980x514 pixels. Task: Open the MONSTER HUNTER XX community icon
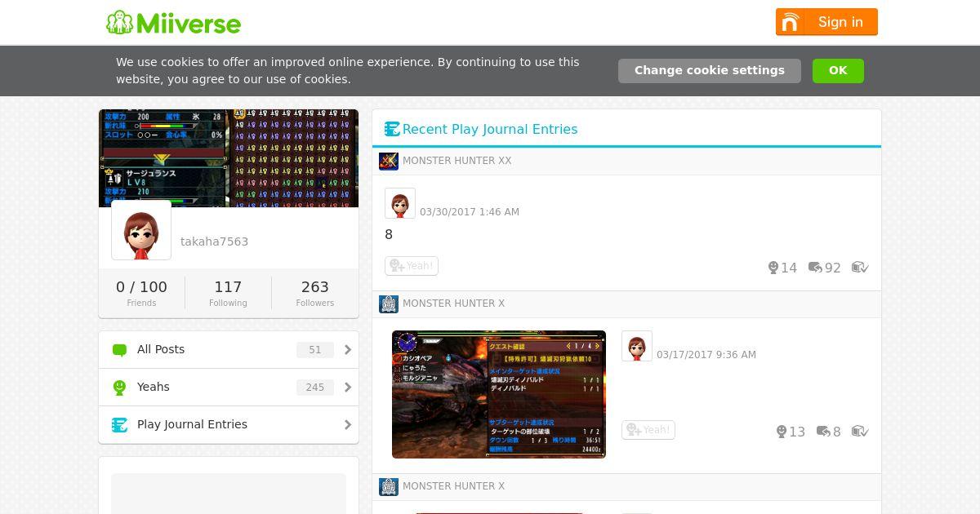coord(389,161)
